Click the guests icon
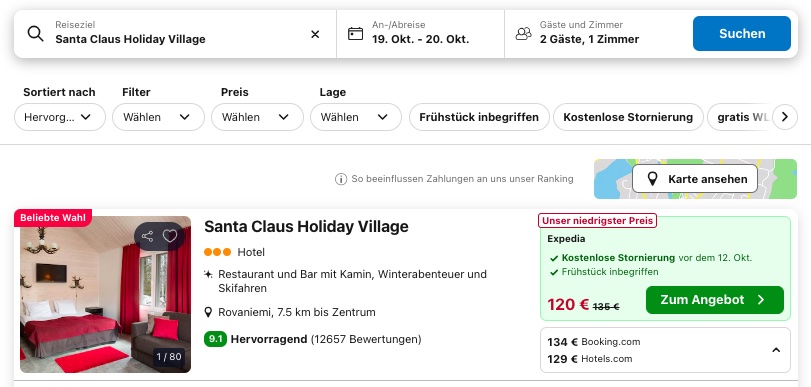 [x=523, y=34]
